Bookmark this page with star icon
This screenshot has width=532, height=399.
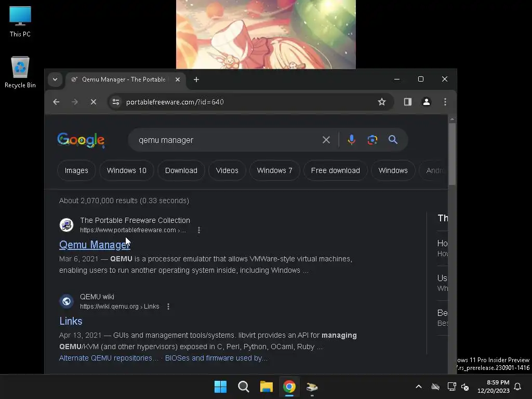pos(382,102)
